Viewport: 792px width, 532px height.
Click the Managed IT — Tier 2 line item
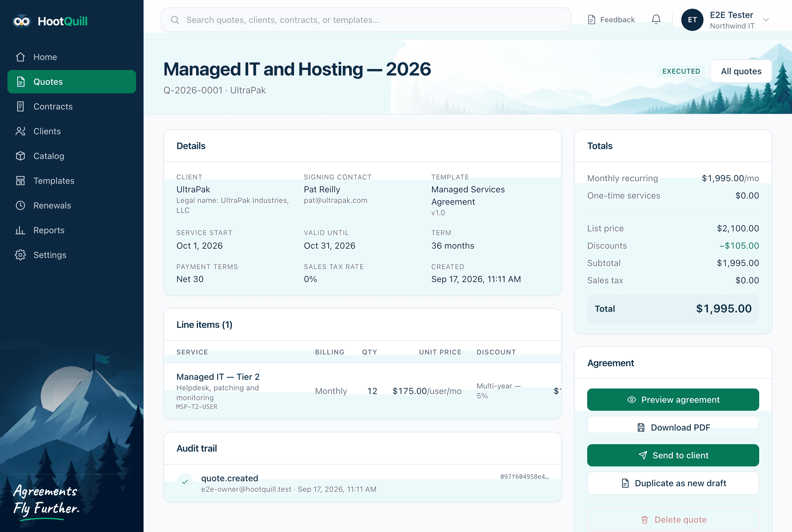218,377
